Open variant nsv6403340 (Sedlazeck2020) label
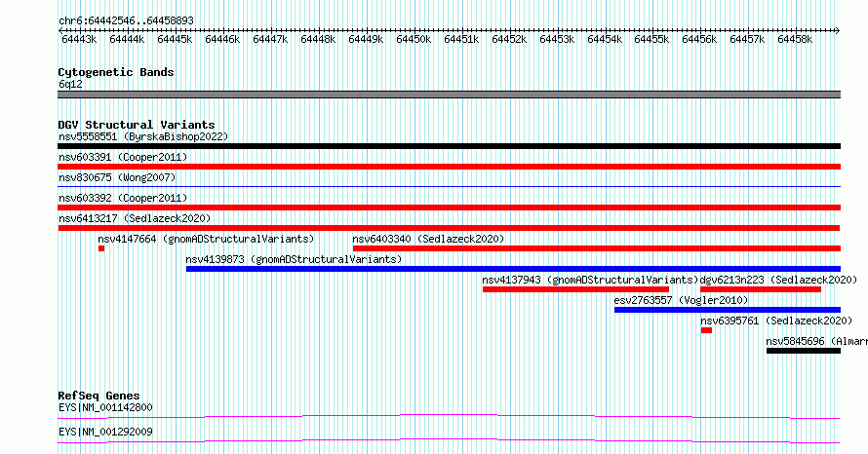Image resolution: width=868 pixels, height=454 pixels. coord(428,239)
